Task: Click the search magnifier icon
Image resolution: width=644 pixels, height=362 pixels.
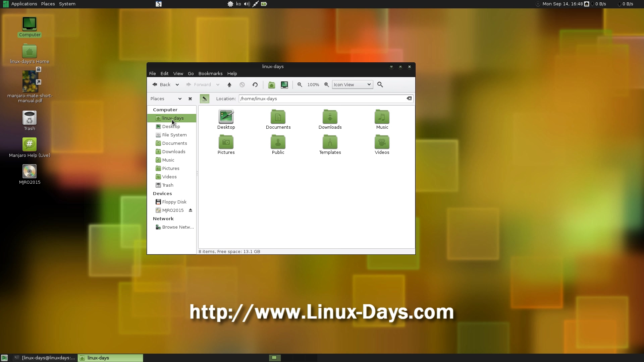Action: 380,85
